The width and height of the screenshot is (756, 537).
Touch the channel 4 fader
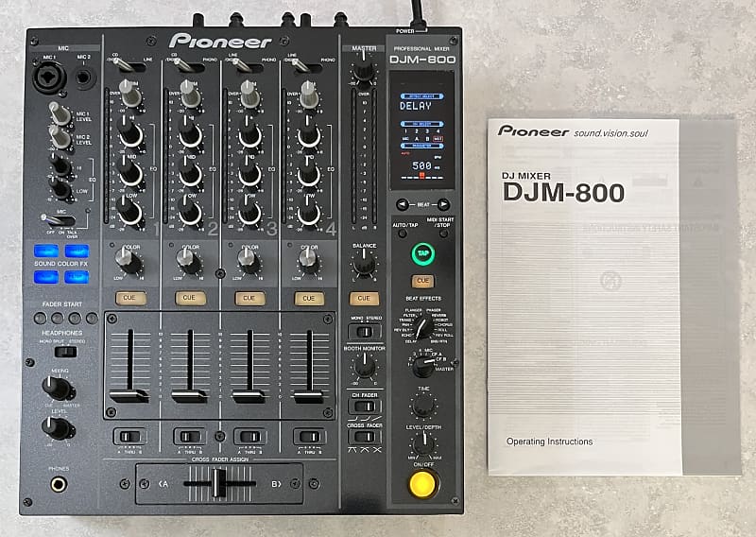(x=309, y=398)
